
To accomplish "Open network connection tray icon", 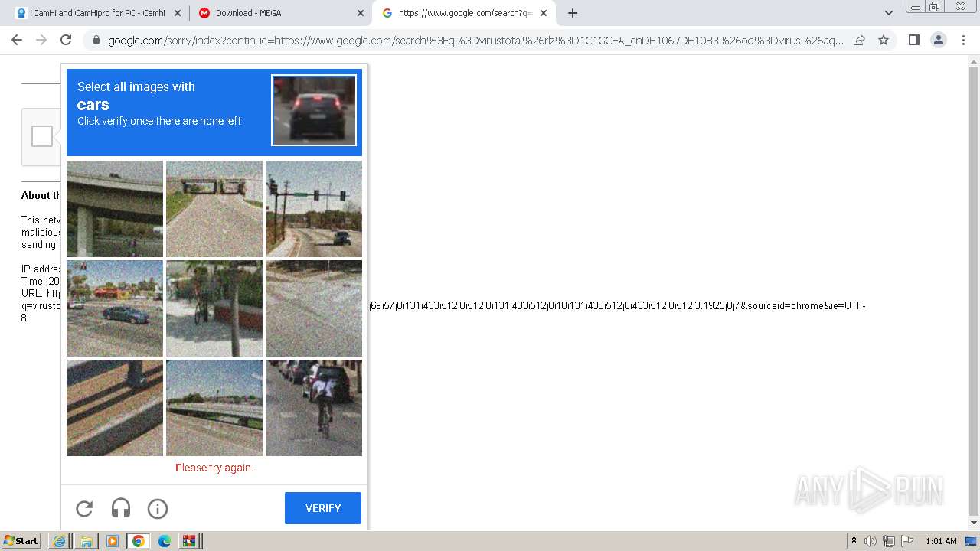I will 889,541.
